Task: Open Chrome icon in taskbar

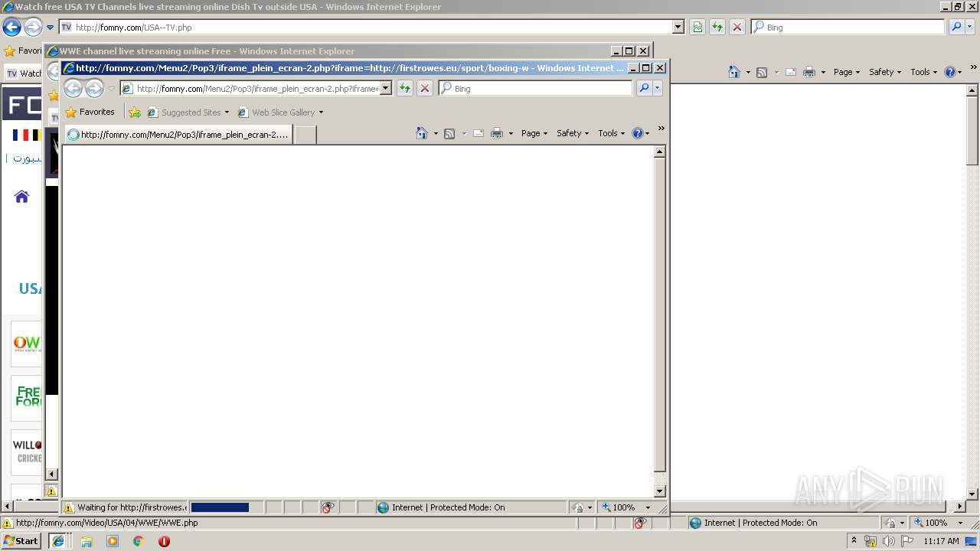Action: (138, 541)
